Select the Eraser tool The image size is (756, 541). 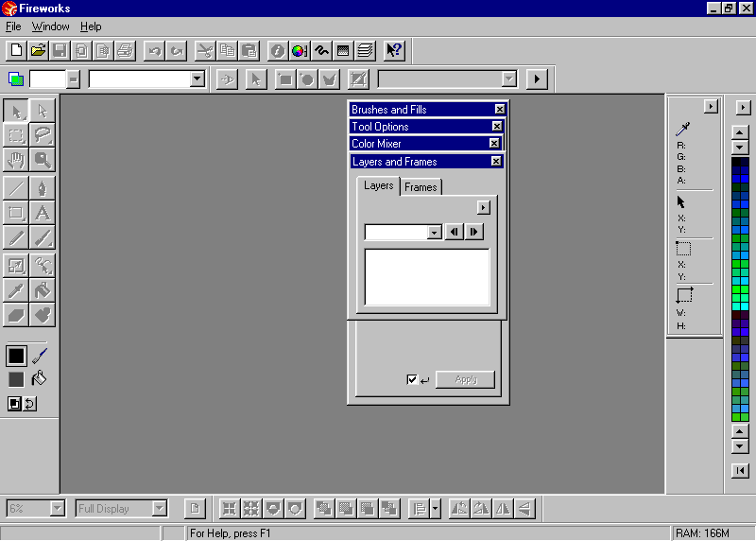coord(16,315)
